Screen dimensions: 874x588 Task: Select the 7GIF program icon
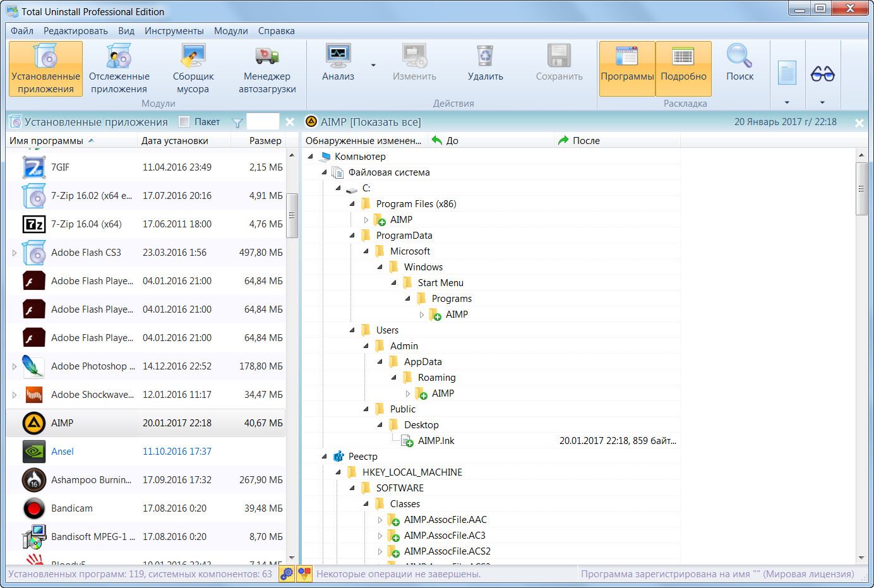click(33, 167)
